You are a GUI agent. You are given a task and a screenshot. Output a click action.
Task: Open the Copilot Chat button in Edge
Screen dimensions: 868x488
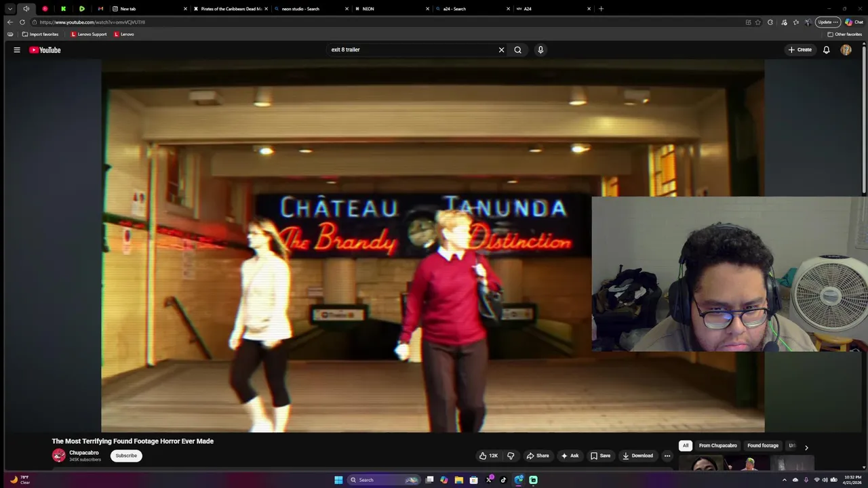(854, 22)
